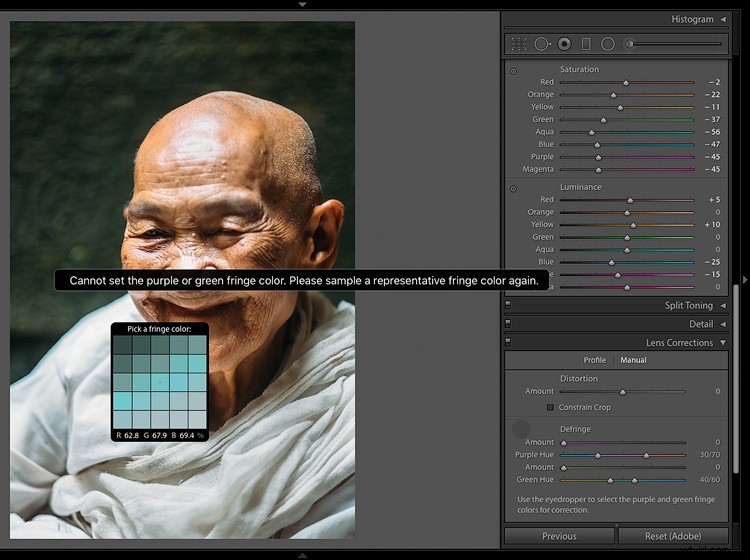Click the Luminance section heading
This screenshot has height=560, width=750.
point(581,187)
